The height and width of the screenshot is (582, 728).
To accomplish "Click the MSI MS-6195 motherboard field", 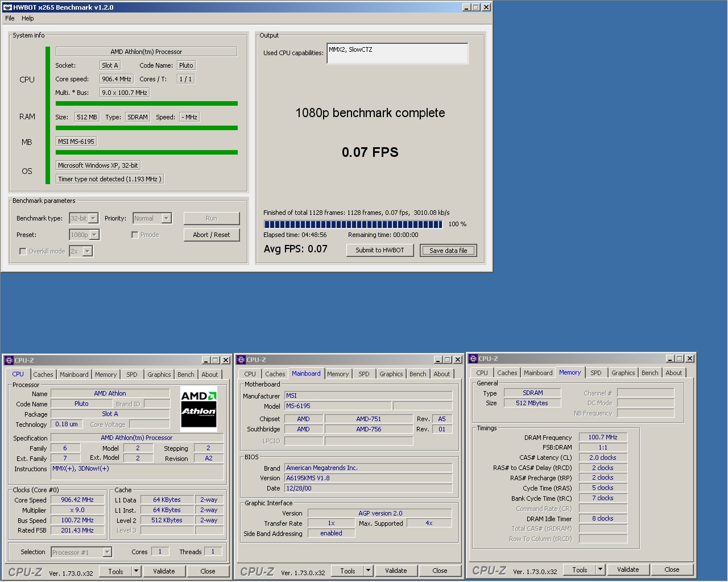I will [x=76, y=142].
